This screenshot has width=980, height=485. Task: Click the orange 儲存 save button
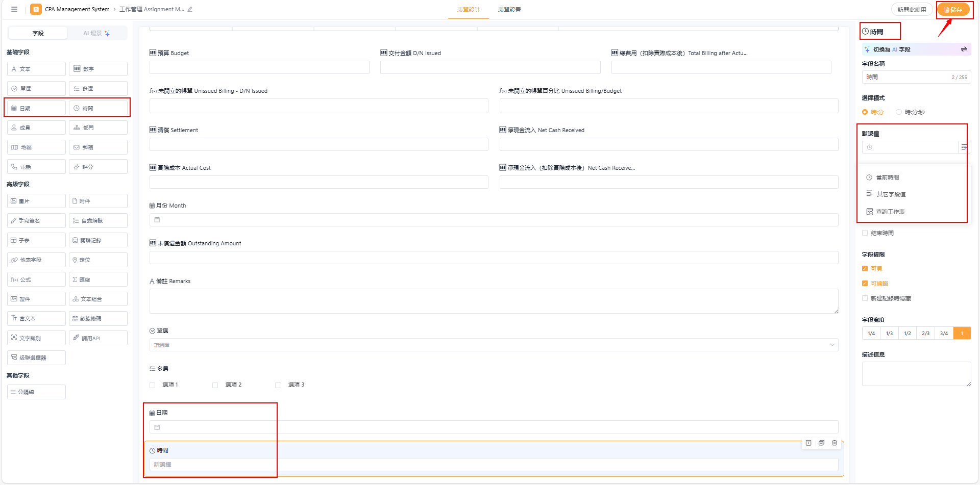click(x=953, y=10)
